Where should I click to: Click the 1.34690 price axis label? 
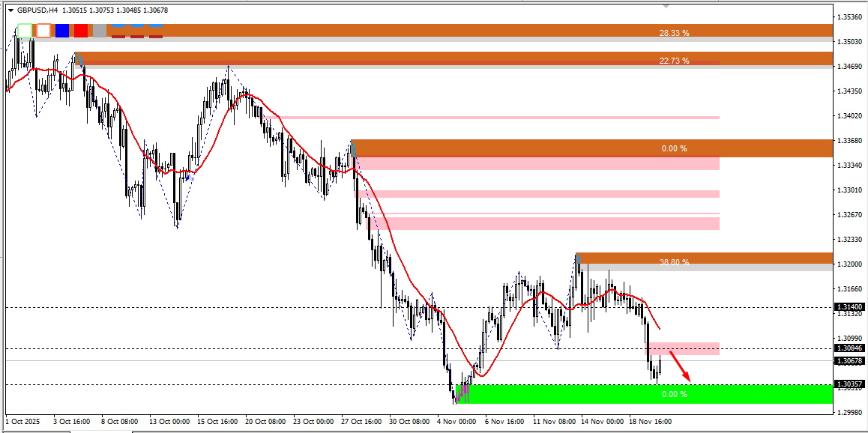850,67
